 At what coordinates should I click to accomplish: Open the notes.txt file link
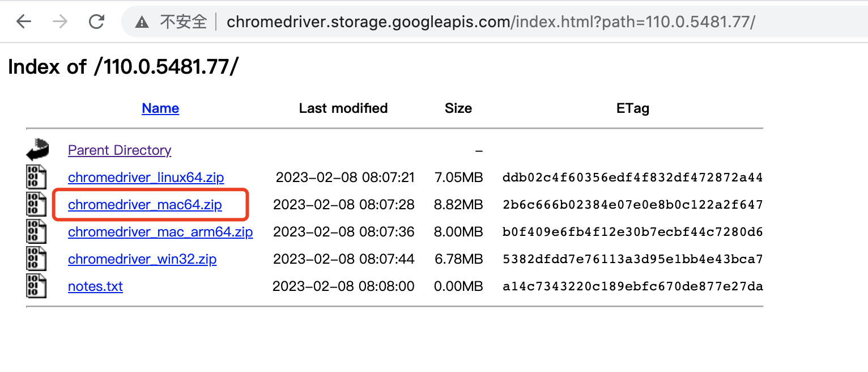pyautogui.click(x=95, y=286)
